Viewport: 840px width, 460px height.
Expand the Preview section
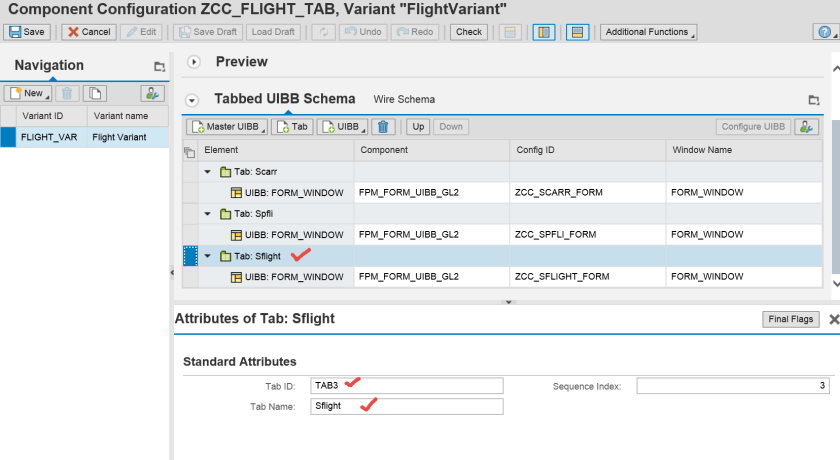(194, 62)
